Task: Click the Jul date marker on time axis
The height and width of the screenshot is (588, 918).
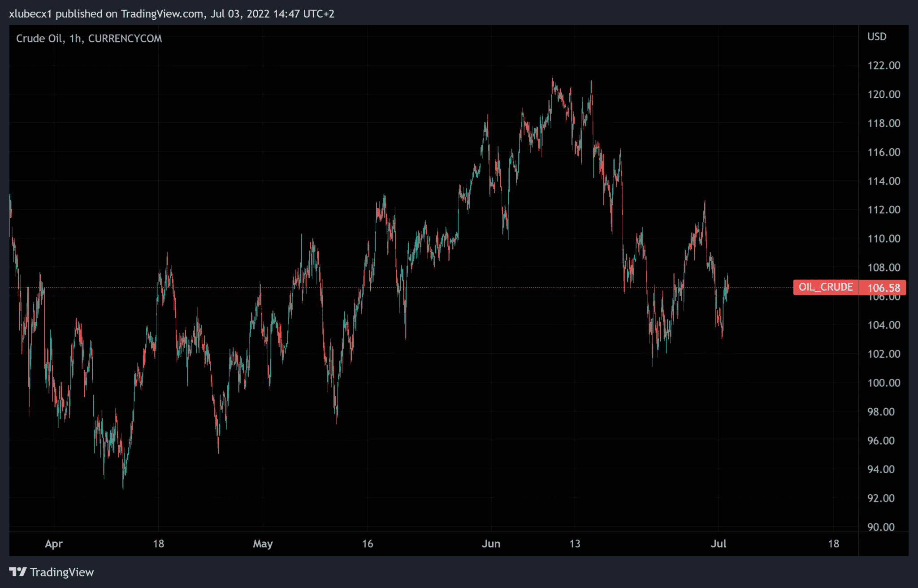Action: [x=718, y=544]
